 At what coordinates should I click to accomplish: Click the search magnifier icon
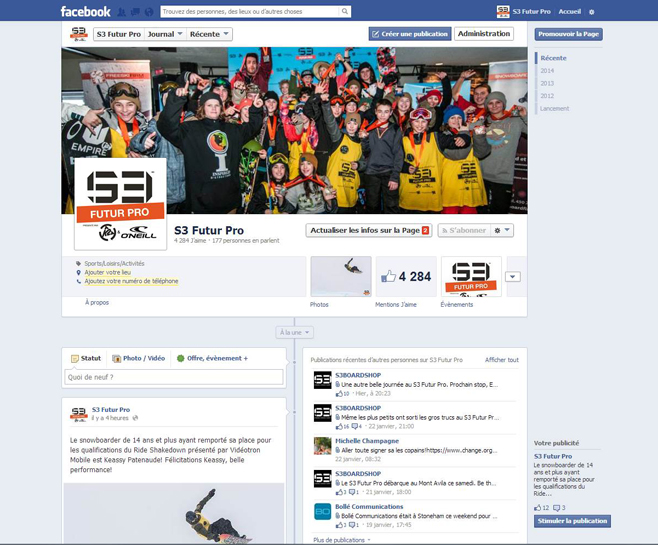click(345, 11)
